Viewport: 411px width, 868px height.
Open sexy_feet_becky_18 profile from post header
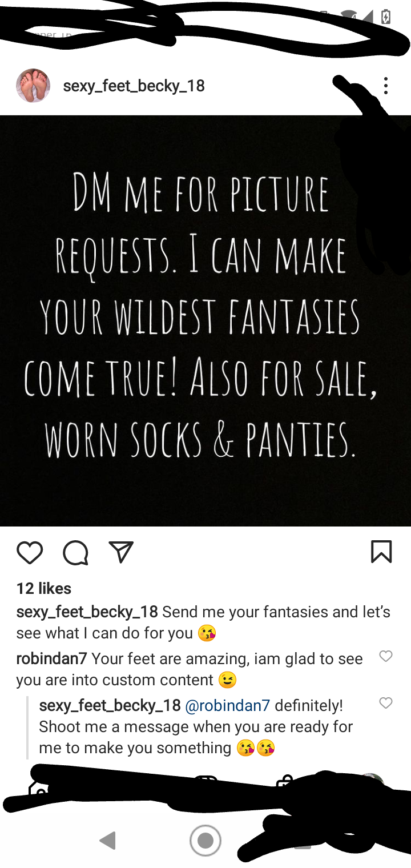click(134, 86)
